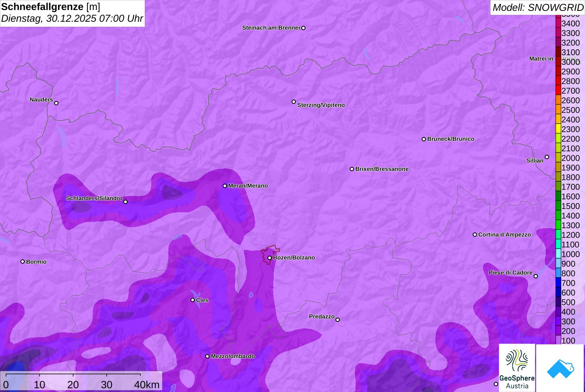Click the "Schneefallgrenze [m]" title

[51, 7]
